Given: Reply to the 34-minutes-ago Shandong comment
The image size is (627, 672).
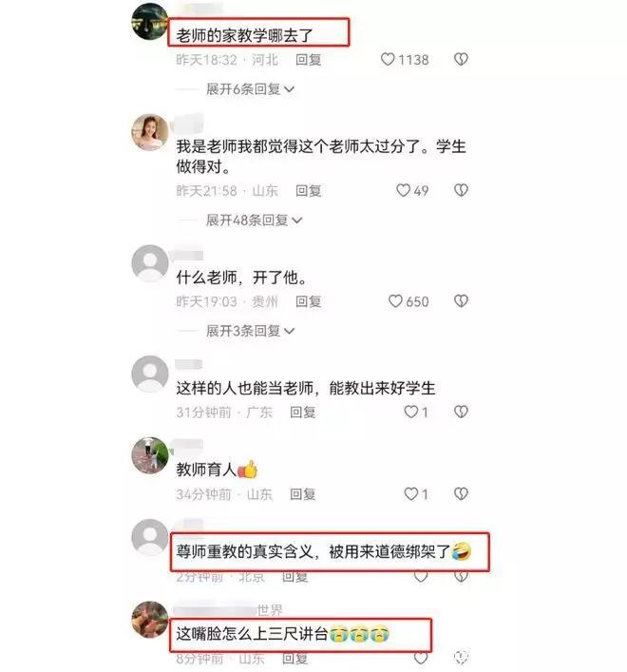Looking at the screenshot, I should [303, 494].
